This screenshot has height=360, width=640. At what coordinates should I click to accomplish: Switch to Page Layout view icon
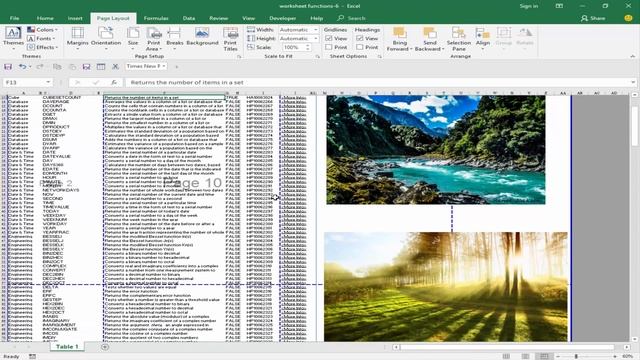tap(525, 356)
